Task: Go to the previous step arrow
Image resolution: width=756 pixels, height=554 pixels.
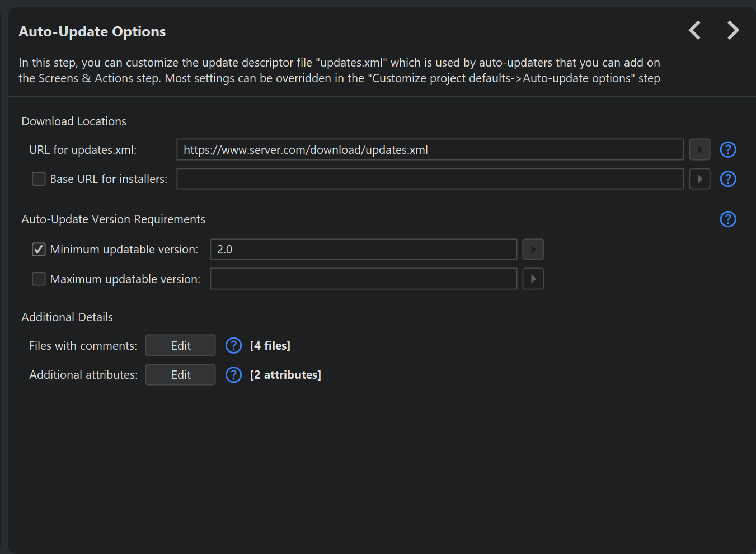Action: tap(694, 30)
